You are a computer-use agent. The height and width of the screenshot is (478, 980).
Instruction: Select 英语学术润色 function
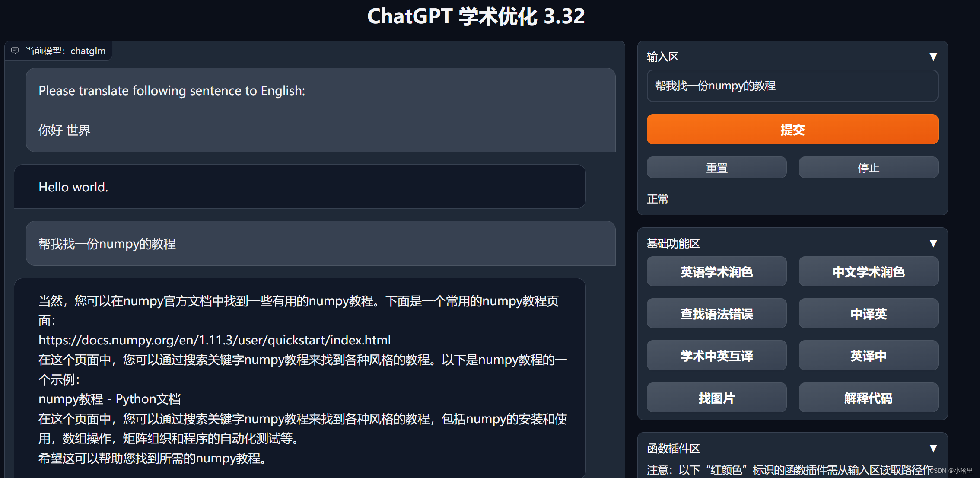coord(716,271)
